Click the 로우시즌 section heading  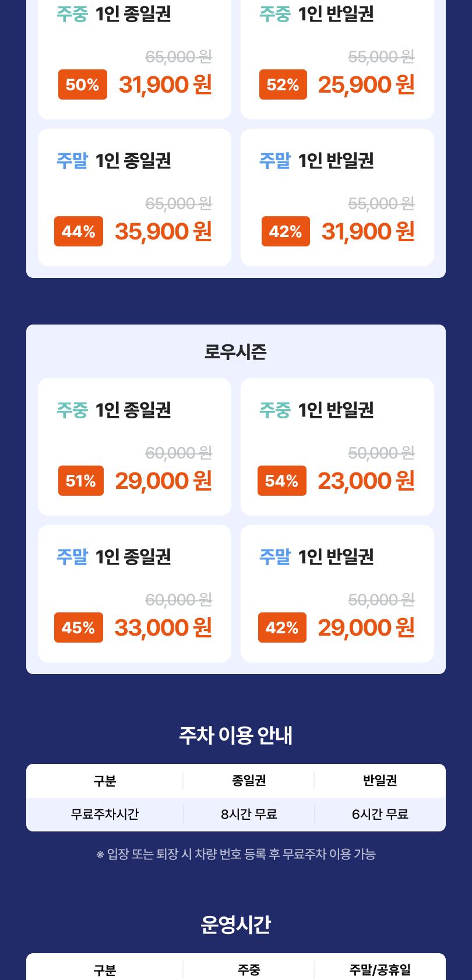pos(236,352)
